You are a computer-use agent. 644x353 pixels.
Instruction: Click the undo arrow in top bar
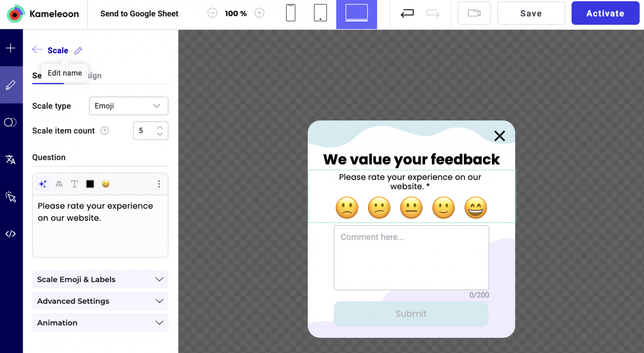(407, 14)
